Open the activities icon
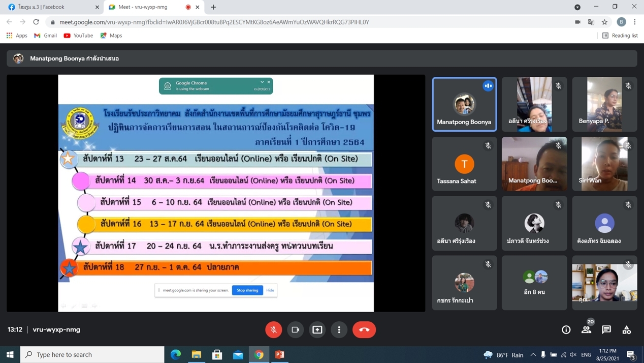The height and width of the screenshot is (363, 644). pos(627,329)
